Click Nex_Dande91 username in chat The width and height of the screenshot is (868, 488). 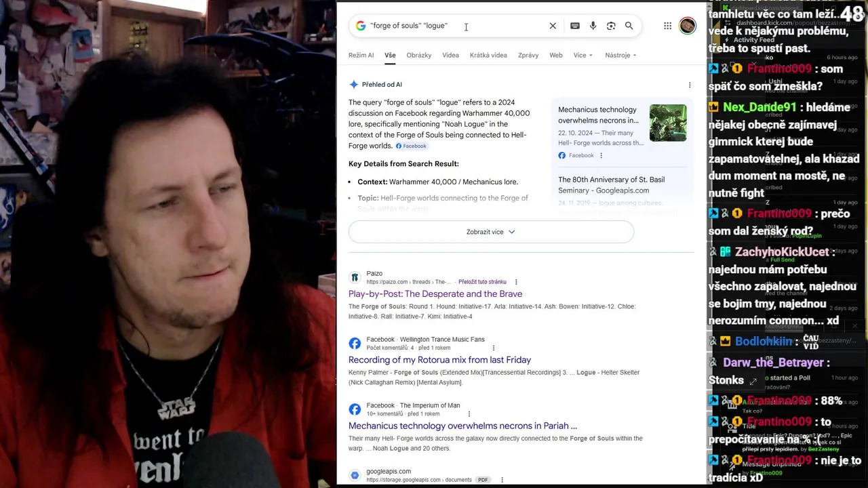pos(759,107)
